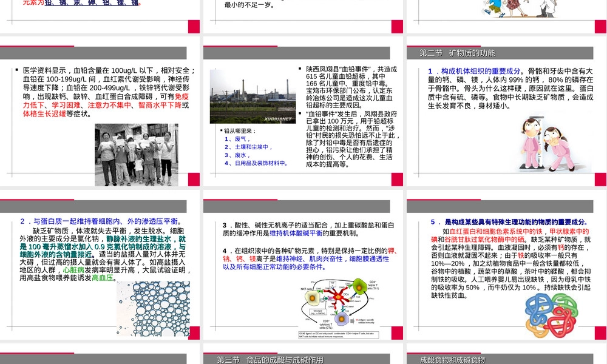Click the blue heading 1．构成机体组织的重要成分
The image size is (607, 364).
pyautogui.click(x=474, y=71)
